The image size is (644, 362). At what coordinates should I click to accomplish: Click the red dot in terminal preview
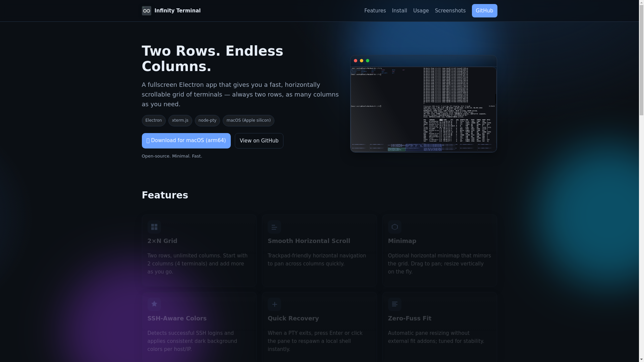[x=356, y=61]
